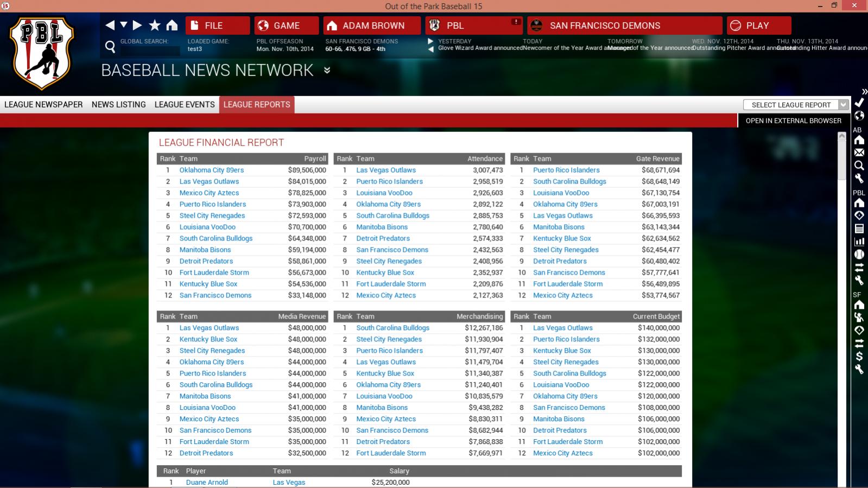
Task: Click the SF section trade arrows icon
Action: [x=859, y=343]
